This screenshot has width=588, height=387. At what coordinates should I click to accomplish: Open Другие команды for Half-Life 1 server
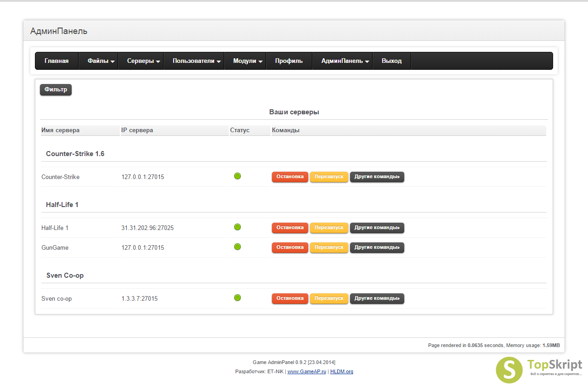377,228
